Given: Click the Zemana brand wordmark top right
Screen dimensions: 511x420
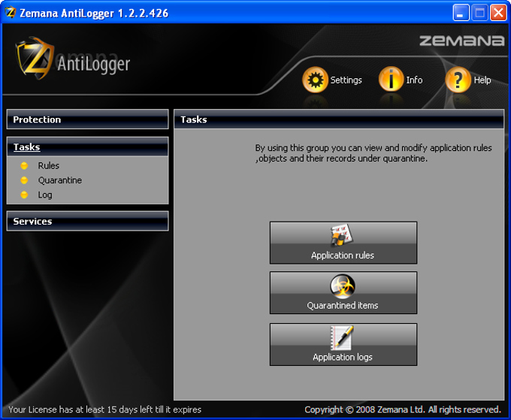Looking at the screenshot, I should [x=462, y=41].
